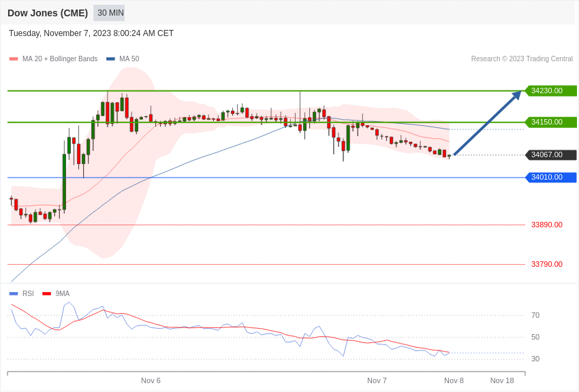579x392 pixels.
Task: Click the MA 20 + Bollinger Bands legend label
Action: tap(60, 59)
